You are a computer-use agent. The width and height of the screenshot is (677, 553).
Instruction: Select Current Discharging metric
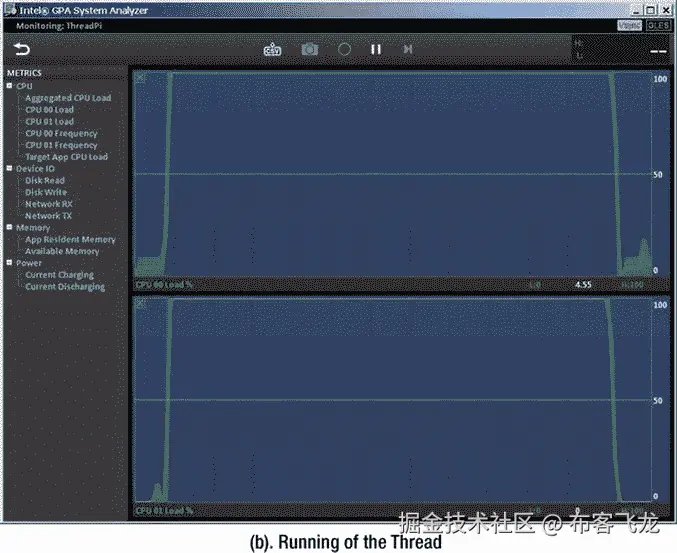click(65, 286)
